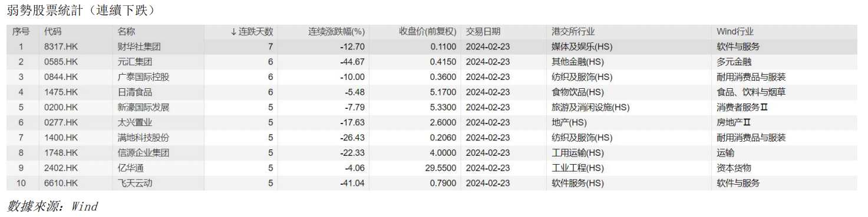Viewport: 868px width, 217px height.
Task: Click the 名称 column header
Action: coord(126,32)
